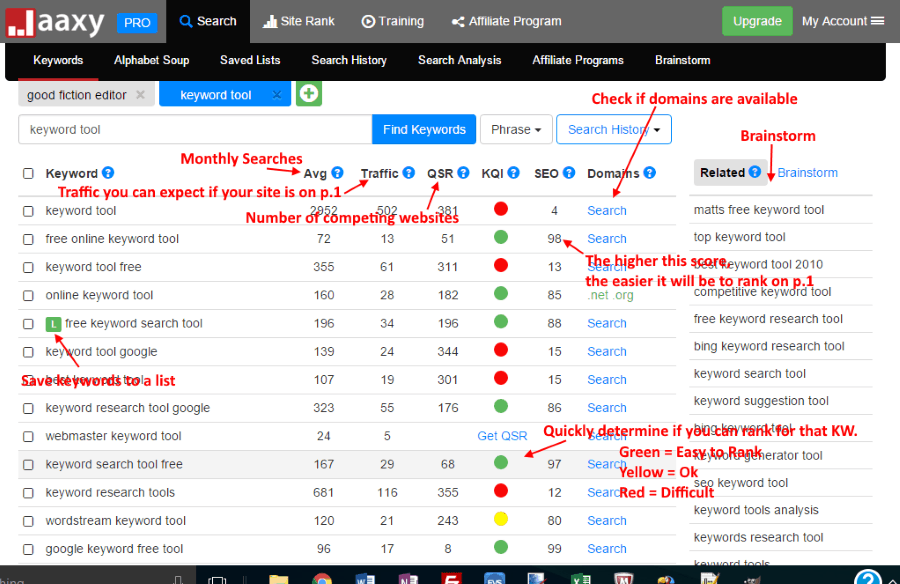Screen dimensions: 900x584
Task: Open Excel from the taskbar
Action: tap(580, 578)
